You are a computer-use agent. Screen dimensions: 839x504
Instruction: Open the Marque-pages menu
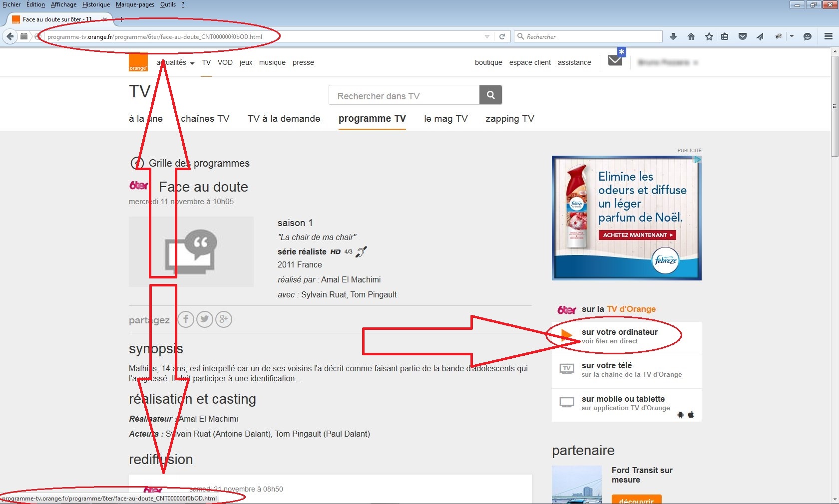[135, 4]
